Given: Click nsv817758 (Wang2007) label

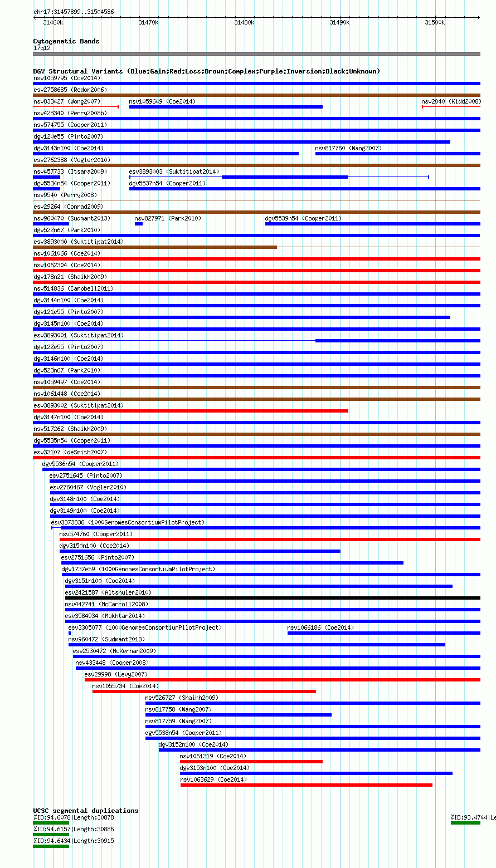Looking at the screenshot, I should click(x=179, y=709).
